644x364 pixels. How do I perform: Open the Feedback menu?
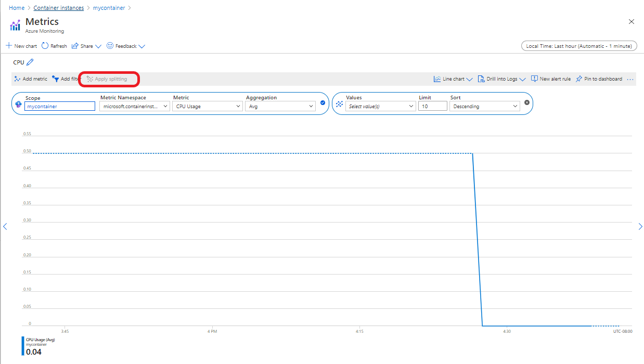click(x=125, y=46)
